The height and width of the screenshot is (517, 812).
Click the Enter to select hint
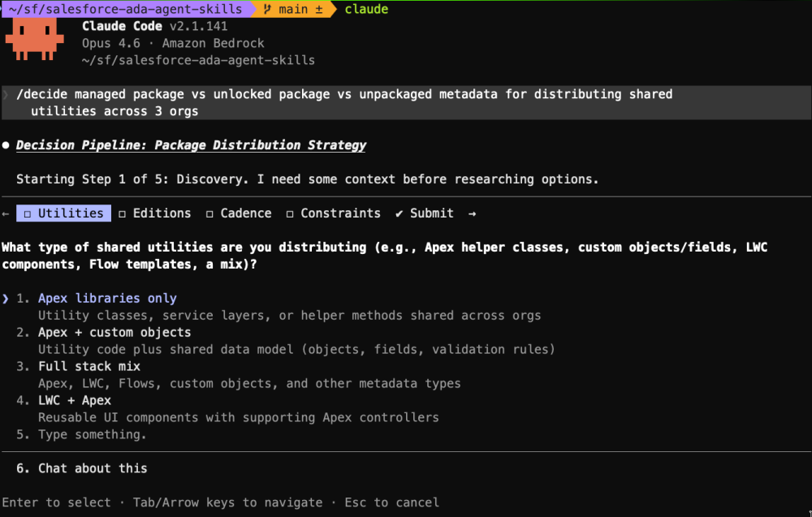pos(56,502)
